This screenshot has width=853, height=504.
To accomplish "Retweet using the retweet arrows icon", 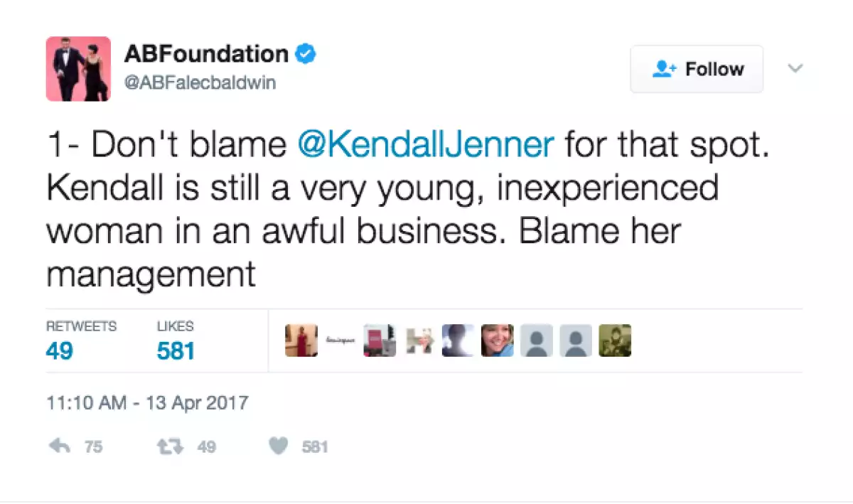I will coord(171,446).
